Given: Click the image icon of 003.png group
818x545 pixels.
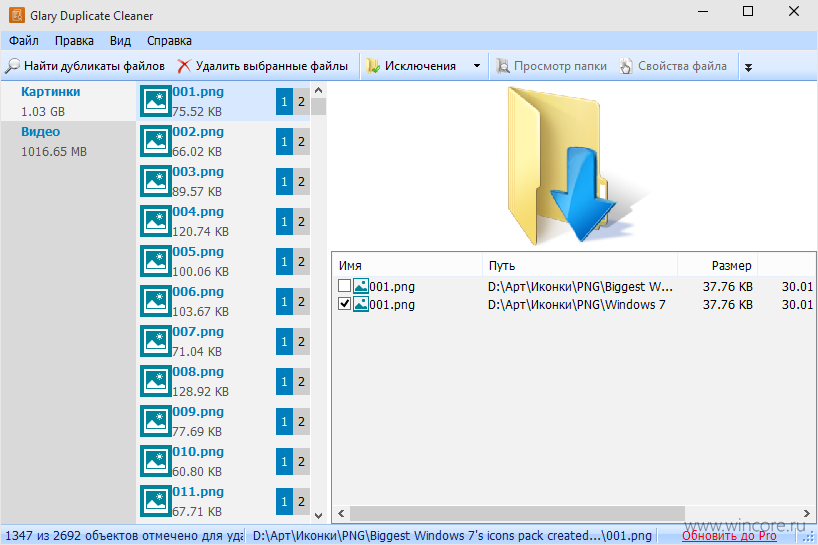Looking at the screenshot, I should (155, 181).
